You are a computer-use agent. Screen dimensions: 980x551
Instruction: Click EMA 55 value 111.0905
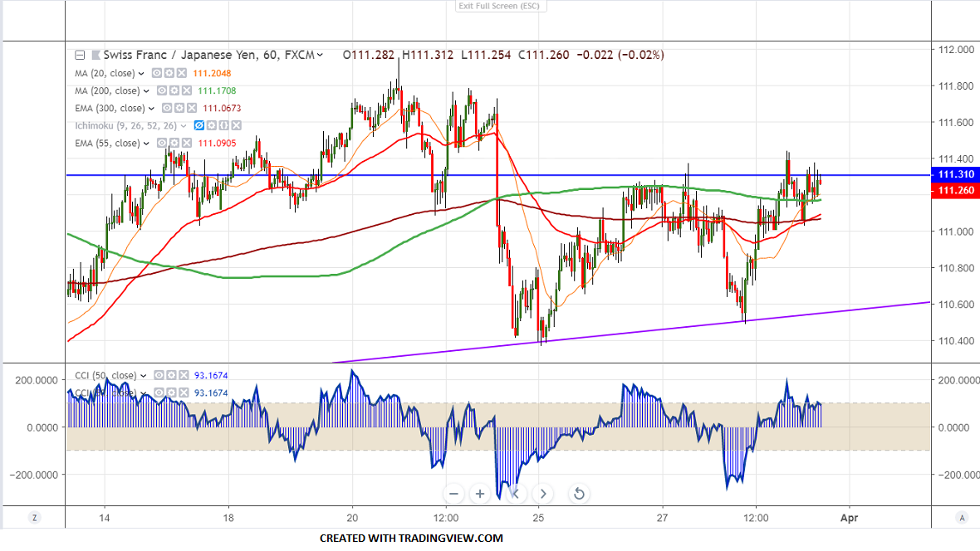[x=217, y=143]
